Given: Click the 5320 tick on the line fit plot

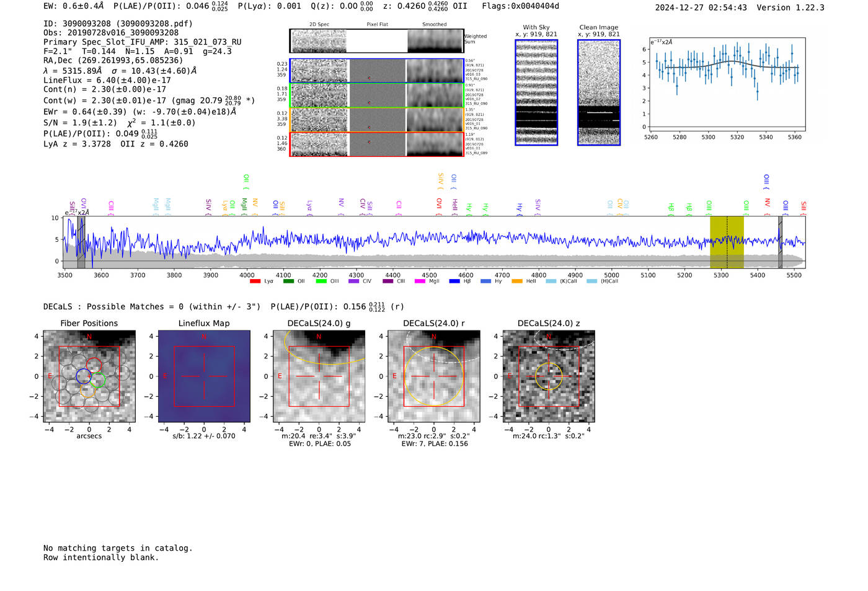Looking at the screenshot, I should pos(737,137).
